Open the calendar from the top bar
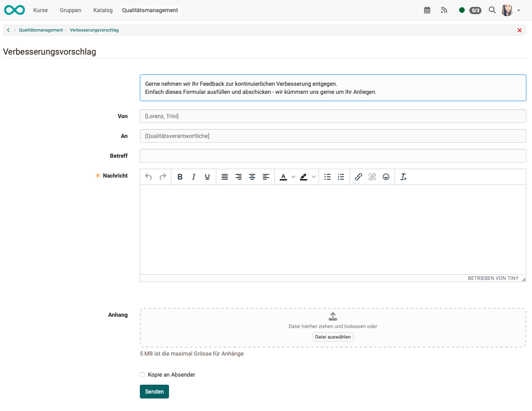Screen dimensions: 532x411 click(x=427, y=10)
